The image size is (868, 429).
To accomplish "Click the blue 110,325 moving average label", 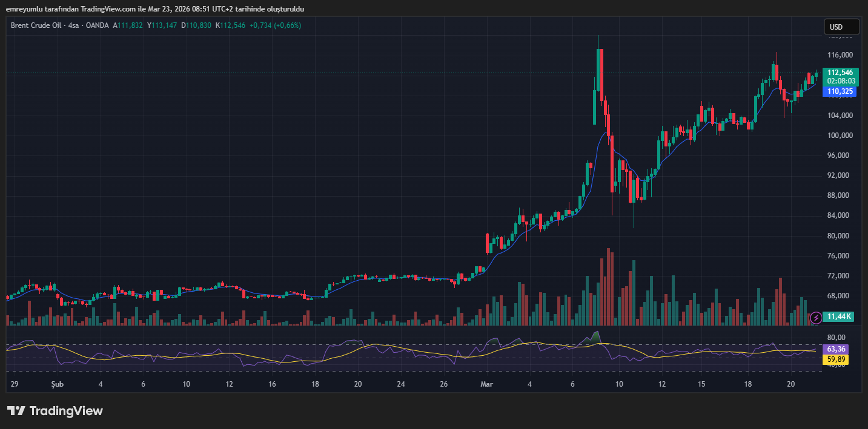I will 840,92.
